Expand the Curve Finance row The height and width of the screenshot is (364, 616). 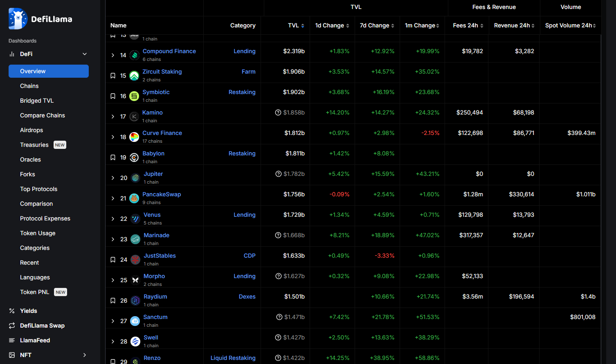113,137
